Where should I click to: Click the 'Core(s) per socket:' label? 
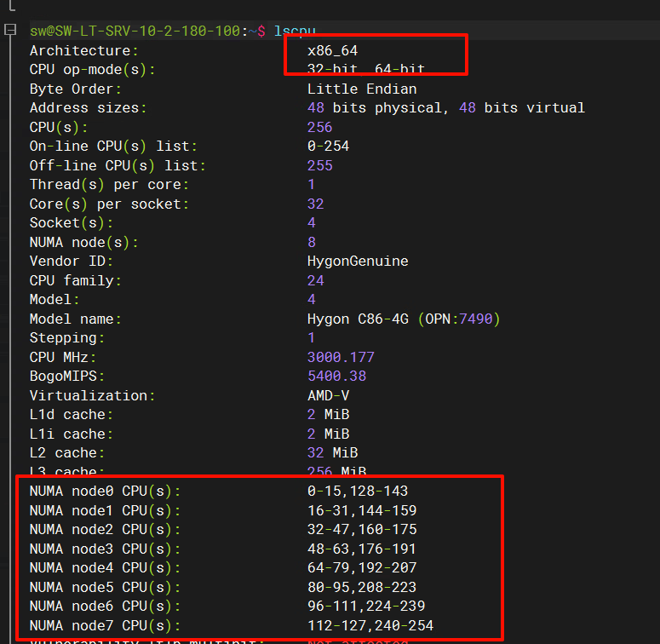[109, 204]
